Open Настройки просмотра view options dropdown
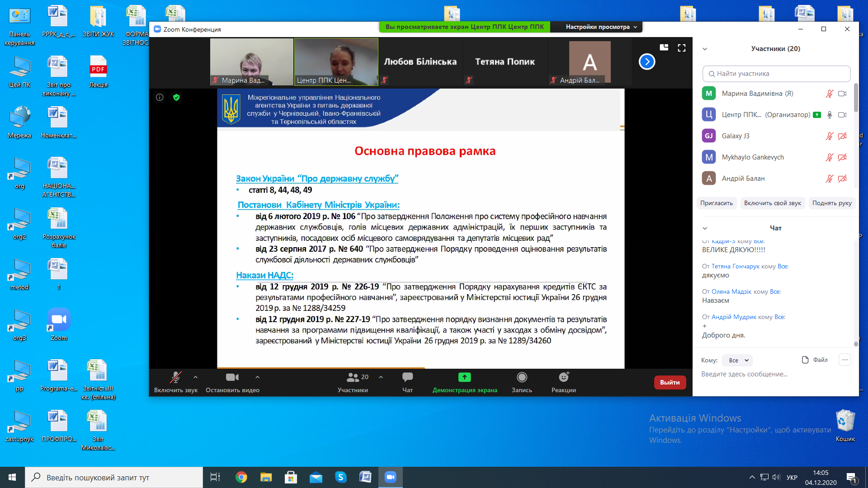Image resolution: width=868 pixels, height=488 pixels. (x=601, y=27)
